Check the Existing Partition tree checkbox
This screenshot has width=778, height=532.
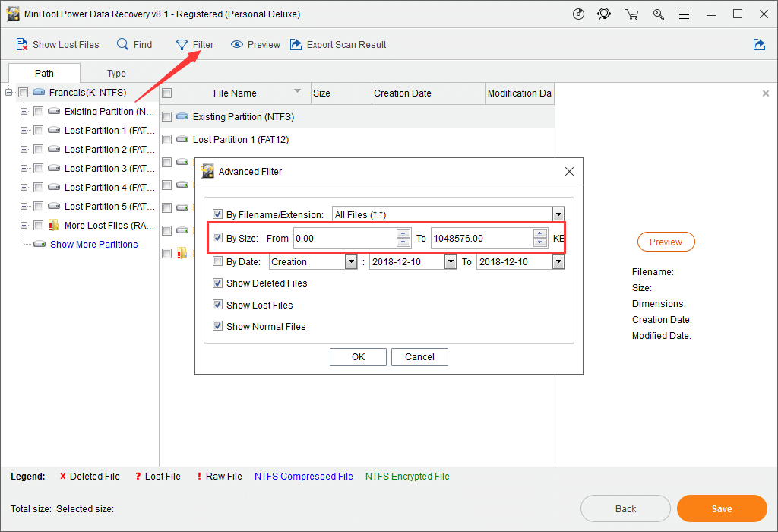pos(38,111)
